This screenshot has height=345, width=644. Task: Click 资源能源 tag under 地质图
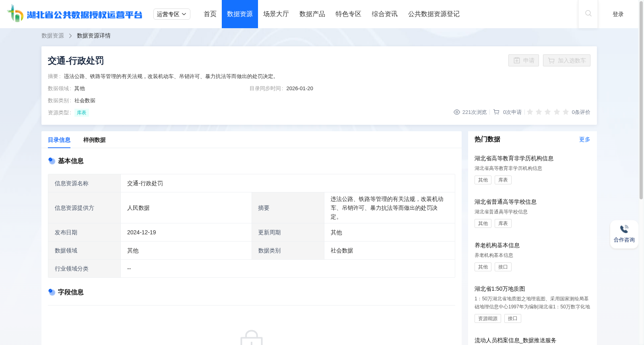coord(488,318)
